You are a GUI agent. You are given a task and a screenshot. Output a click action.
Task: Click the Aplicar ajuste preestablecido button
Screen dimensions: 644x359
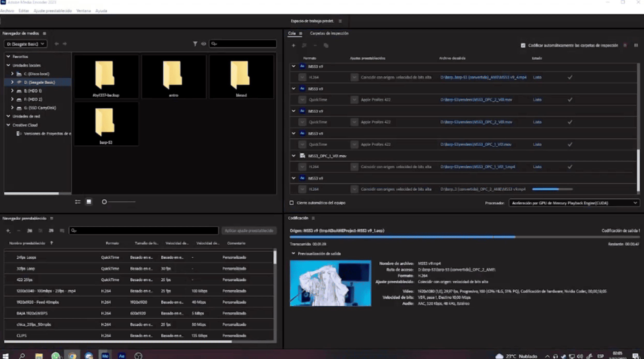click(249, 230)
